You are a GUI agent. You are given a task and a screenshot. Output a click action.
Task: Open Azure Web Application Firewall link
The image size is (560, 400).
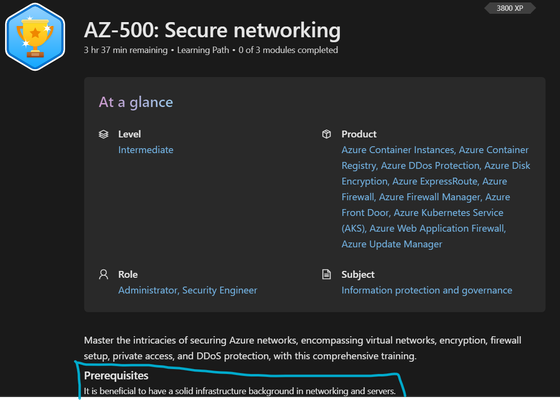click(437, 229)
